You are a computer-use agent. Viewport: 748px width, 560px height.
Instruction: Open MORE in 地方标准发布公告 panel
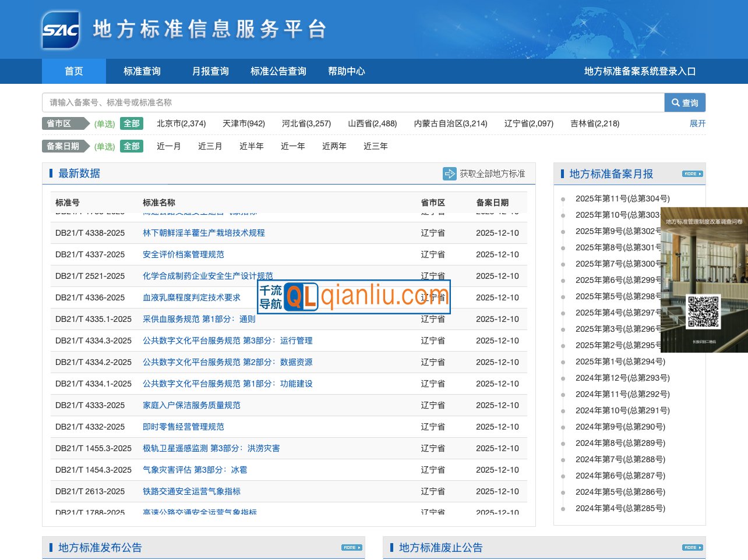click(351, 548)
